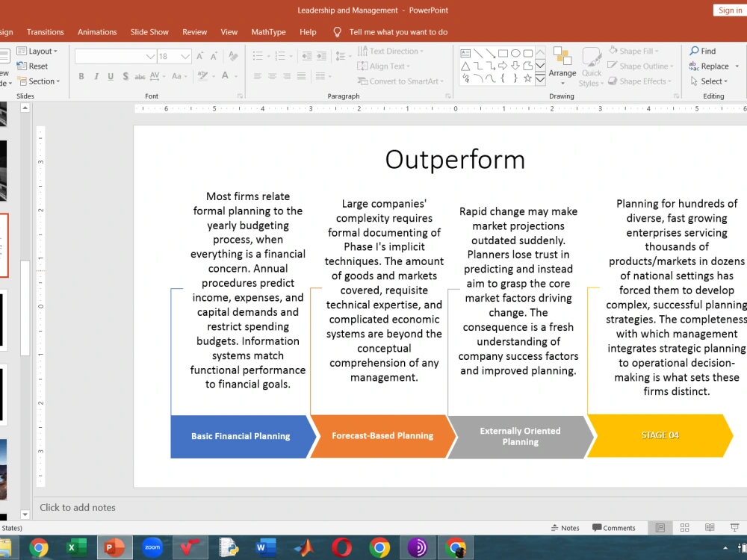Click Find button
747x560 pixels.
[x=703, y=51]
